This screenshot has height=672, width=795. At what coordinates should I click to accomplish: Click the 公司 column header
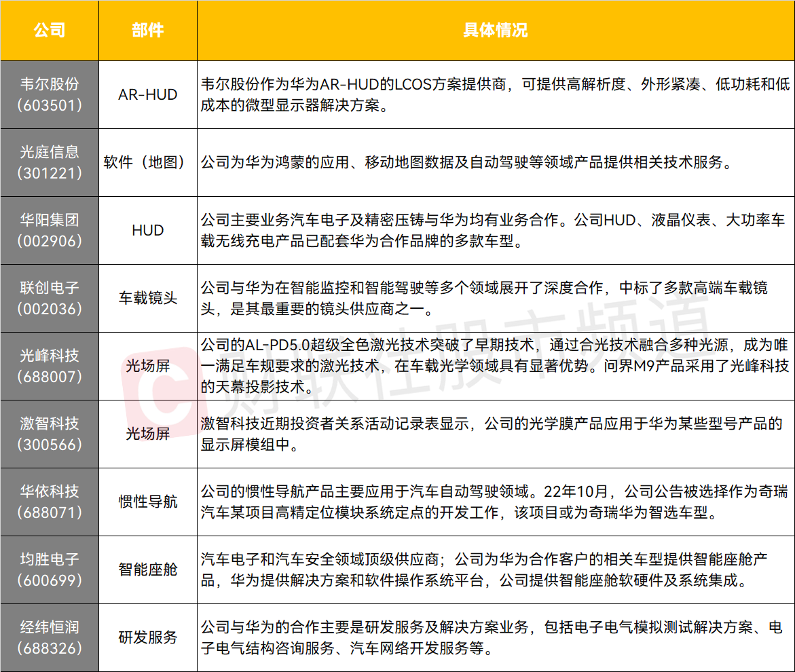(x=50, y=31)
